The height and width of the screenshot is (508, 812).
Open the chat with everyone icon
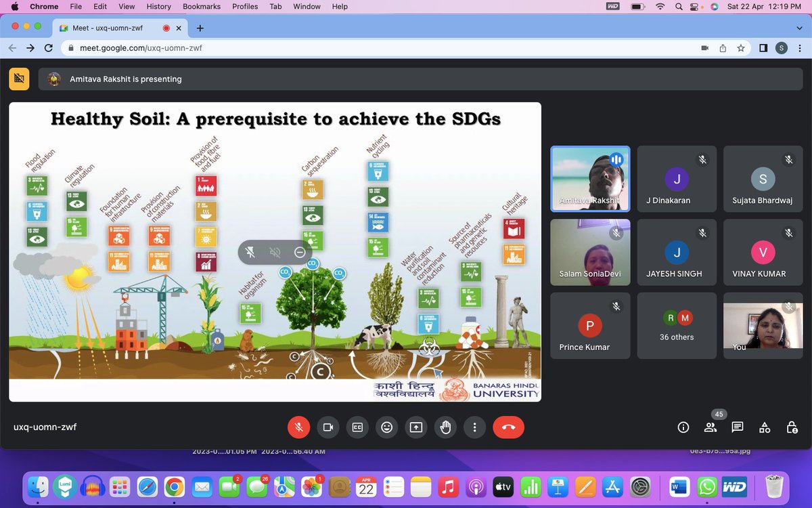pos(738,427)
